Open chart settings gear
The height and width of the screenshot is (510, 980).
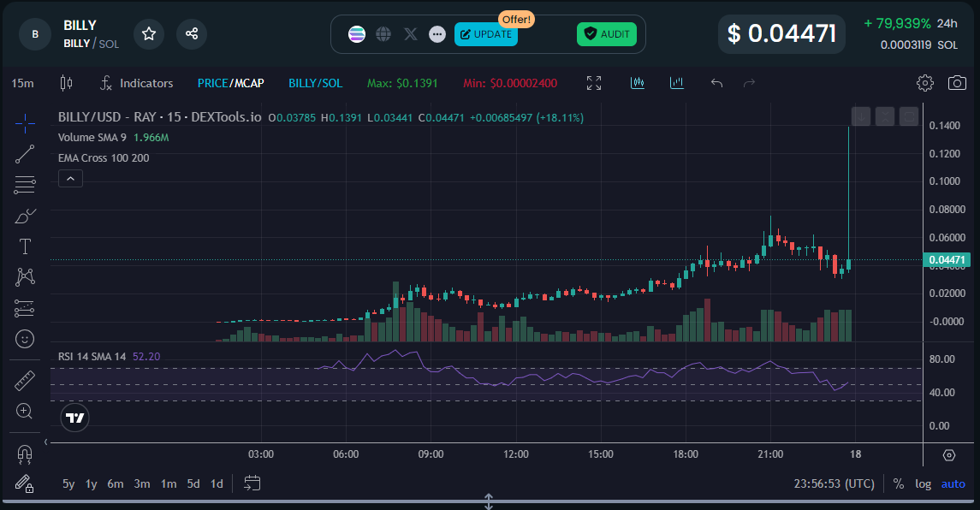coord(925,83)
